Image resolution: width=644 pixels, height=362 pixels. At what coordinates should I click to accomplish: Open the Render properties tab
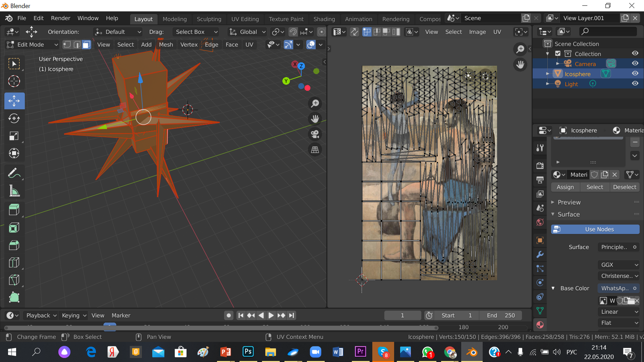pyautogui.click(x=540, y=165)
